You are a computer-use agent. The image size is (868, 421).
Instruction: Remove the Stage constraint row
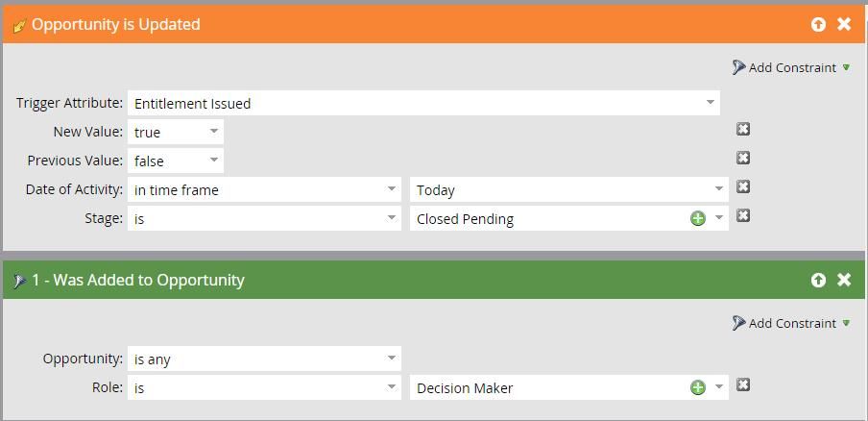point(743,216)
